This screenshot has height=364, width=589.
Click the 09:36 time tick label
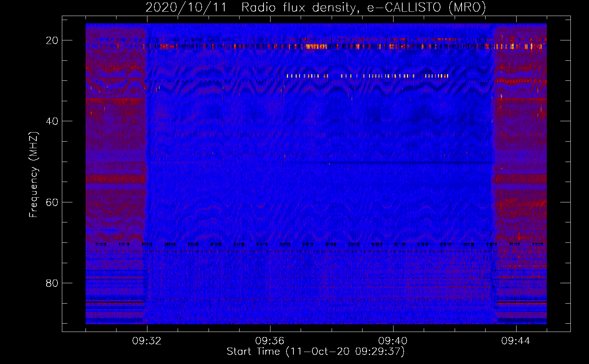[270, 341]
